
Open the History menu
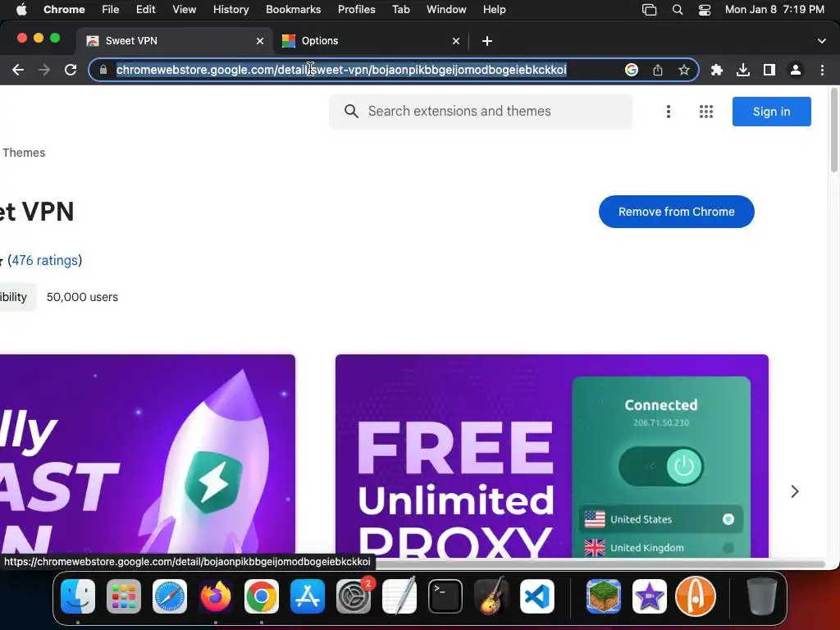(x=231, y=10)
